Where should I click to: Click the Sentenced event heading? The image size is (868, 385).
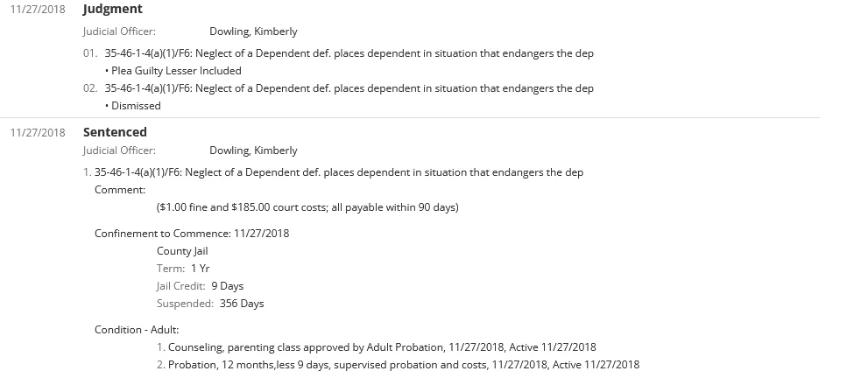(115, 132)
